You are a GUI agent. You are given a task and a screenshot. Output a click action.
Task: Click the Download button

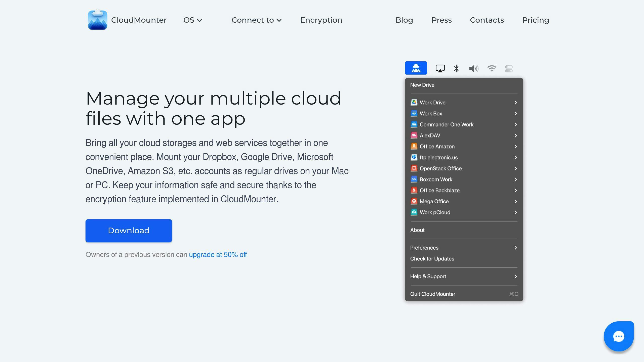(129, 231)
